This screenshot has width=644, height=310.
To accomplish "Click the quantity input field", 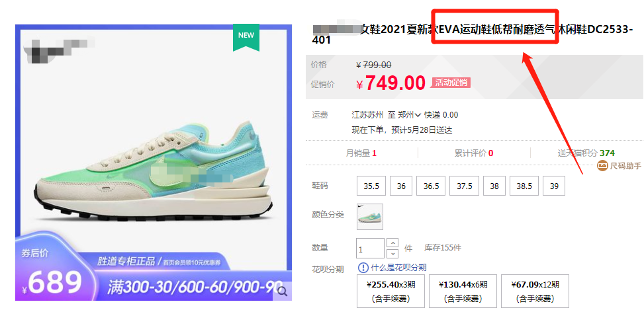I will 371,248.
